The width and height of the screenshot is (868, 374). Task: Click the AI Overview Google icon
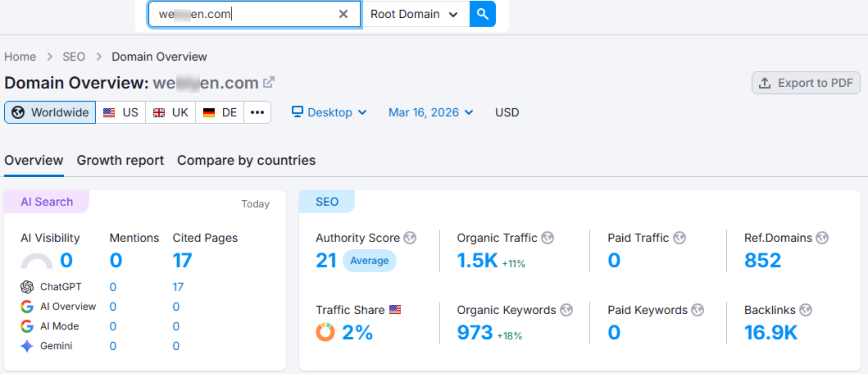pos(26,306)
